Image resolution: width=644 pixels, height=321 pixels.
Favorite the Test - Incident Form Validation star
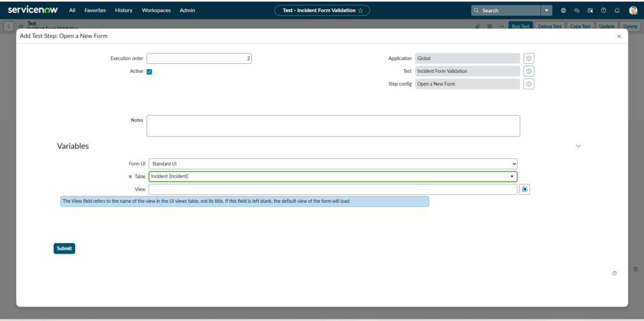click(360, 10)
